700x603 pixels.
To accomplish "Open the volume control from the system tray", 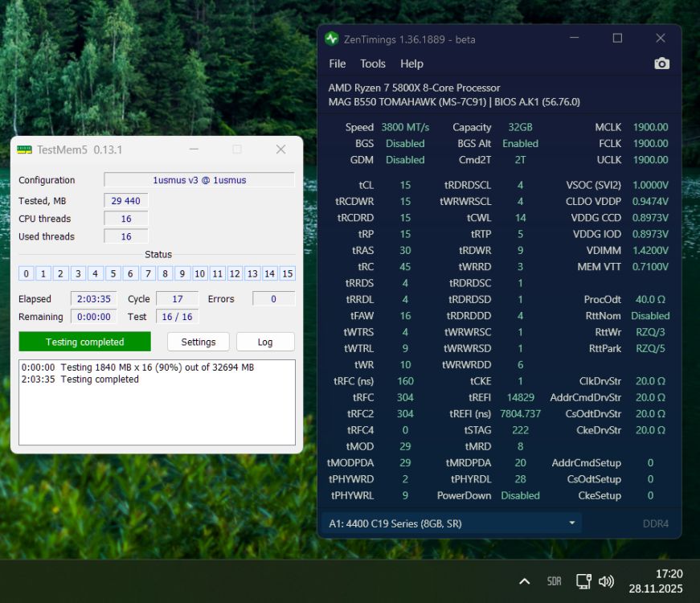I will coord(607,580).
